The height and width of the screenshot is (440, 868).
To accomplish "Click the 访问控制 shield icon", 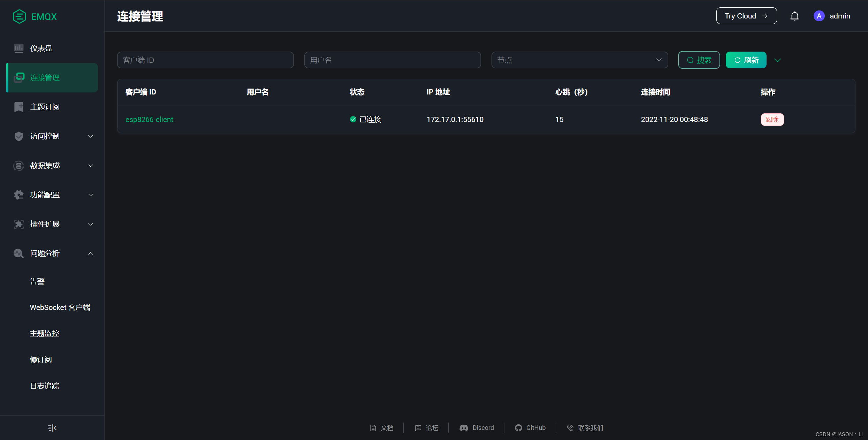I will pyautogui.click(x=18, y=136).
